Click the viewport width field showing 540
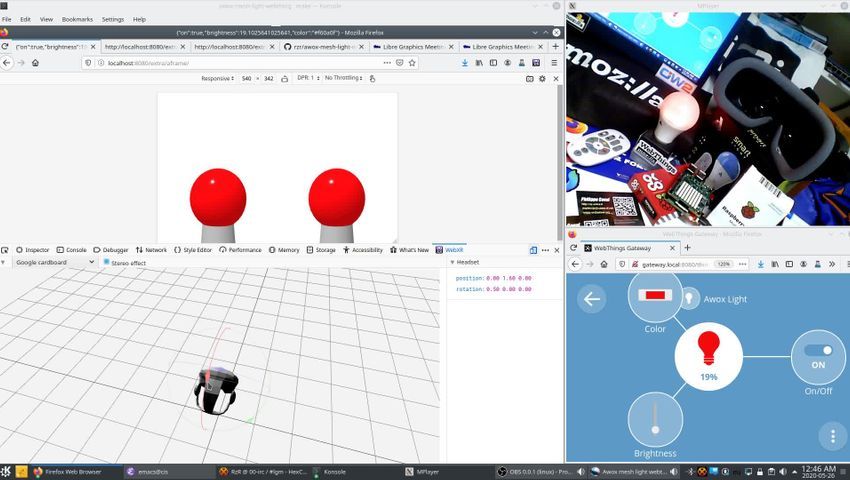This screenshot has width=850, height=480. [247, 79]
